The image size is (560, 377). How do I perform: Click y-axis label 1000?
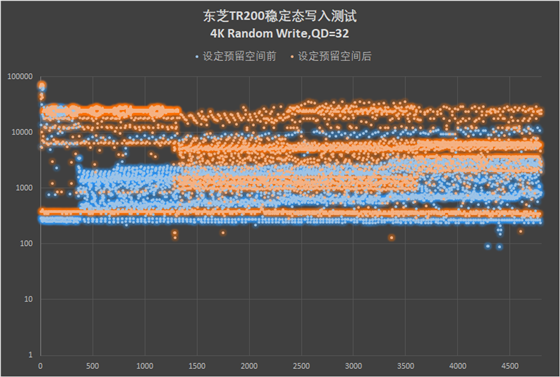click(x=24, y=188)
